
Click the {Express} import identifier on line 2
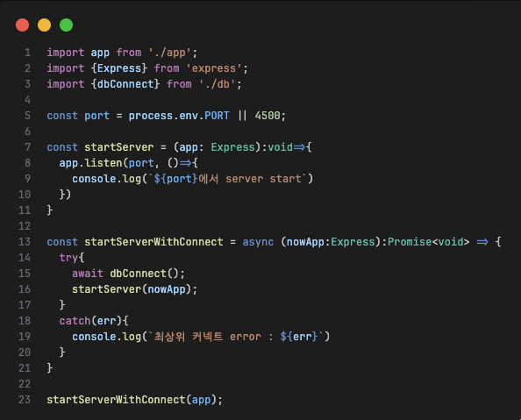click(119, 68)
